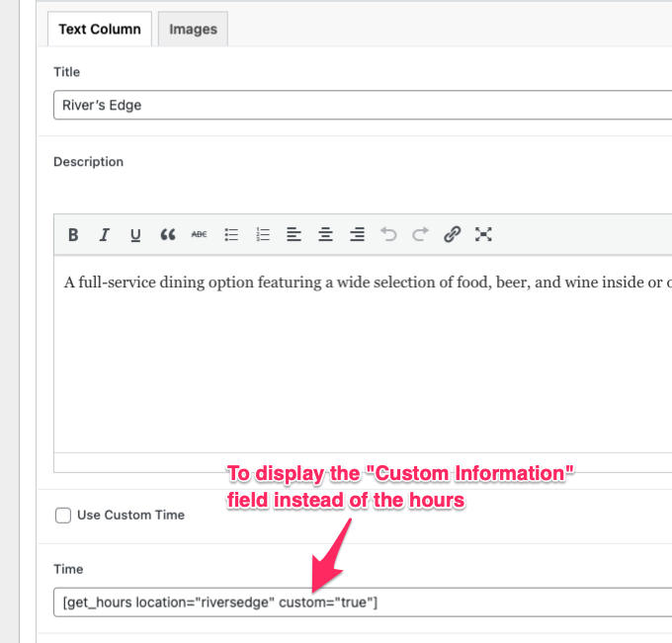Create a numbered list
This screenshot has height=643, width=672.
(x=263, y=235)
